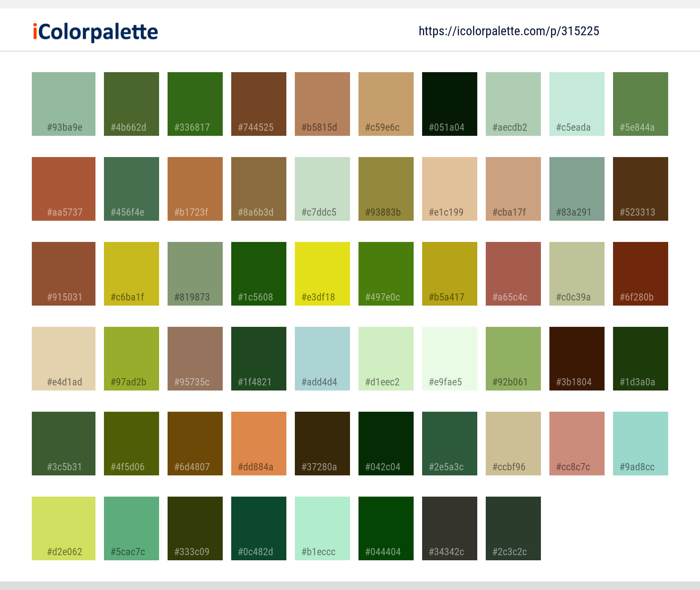Choose the #c0c39a swatch
The height and width of the screenshot is (590, 700).
(x=577, y=274)
